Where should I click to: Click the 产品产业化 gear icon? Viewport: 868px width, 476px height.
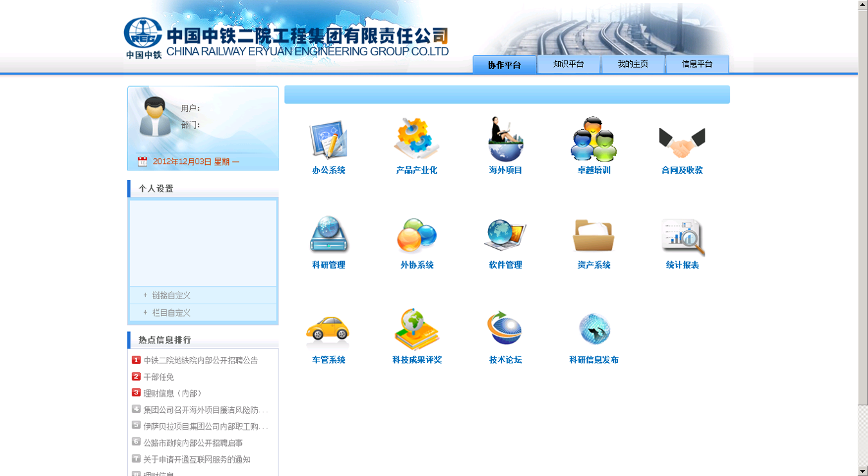coord(417,140)
